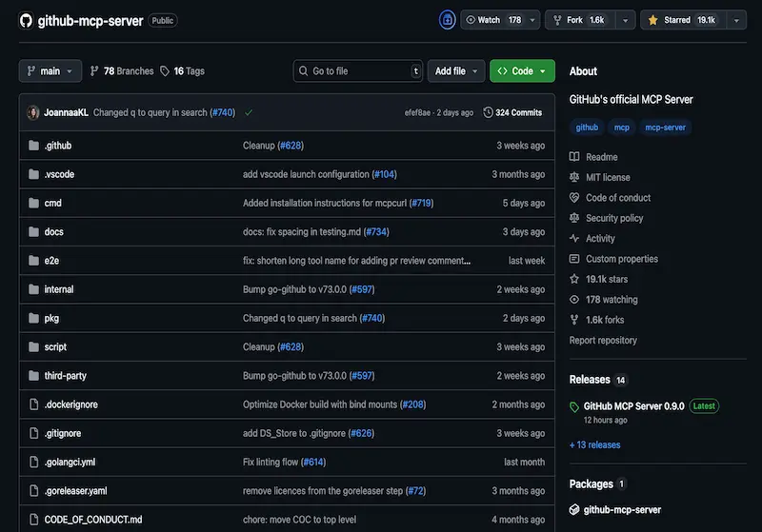Screen dimensions: 762x532
Task: Click the .github folder icon
Action: coord(33,146)
